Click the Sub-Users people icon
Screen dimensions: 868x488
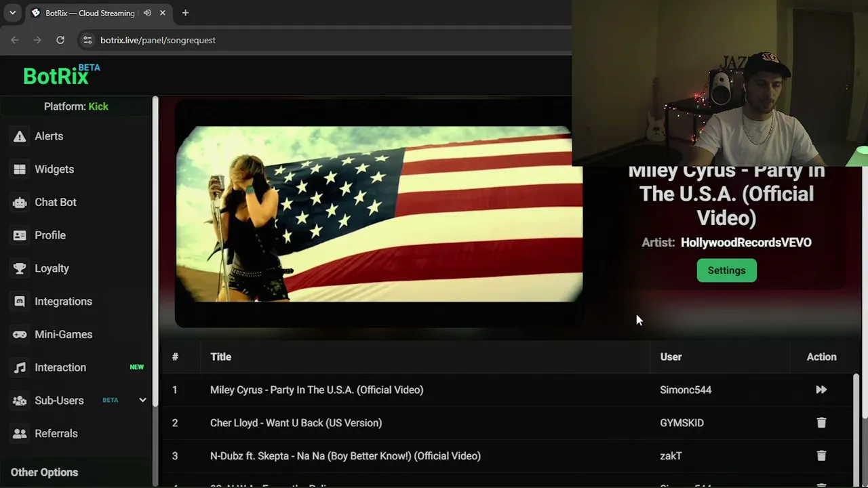coord(20,401)
